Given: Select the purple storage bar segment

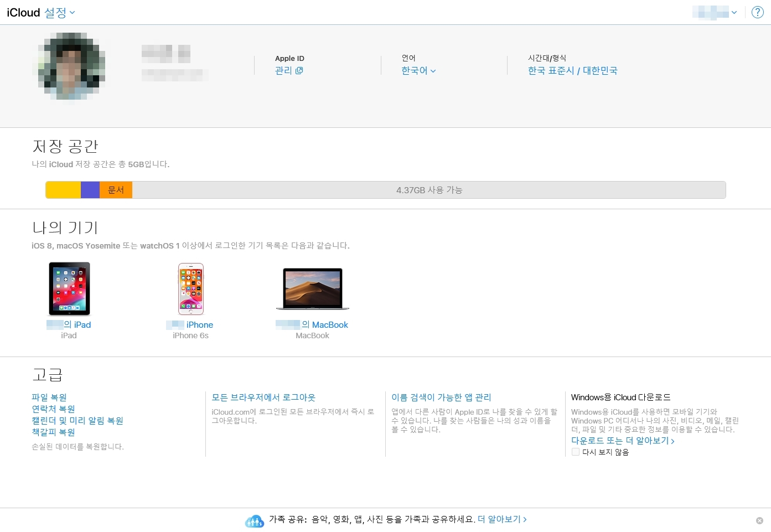Looking at the screenshot, I should 90,190.
